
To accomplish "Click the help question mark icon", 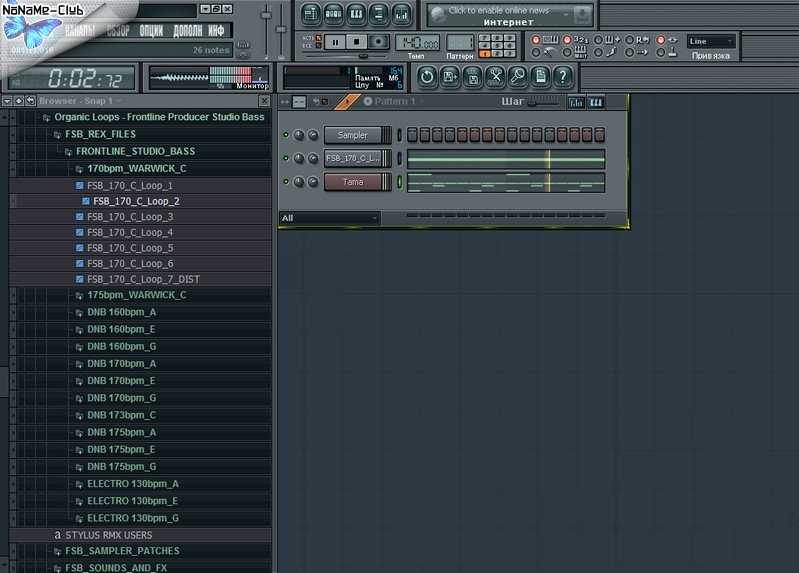I will click(563, 76).
